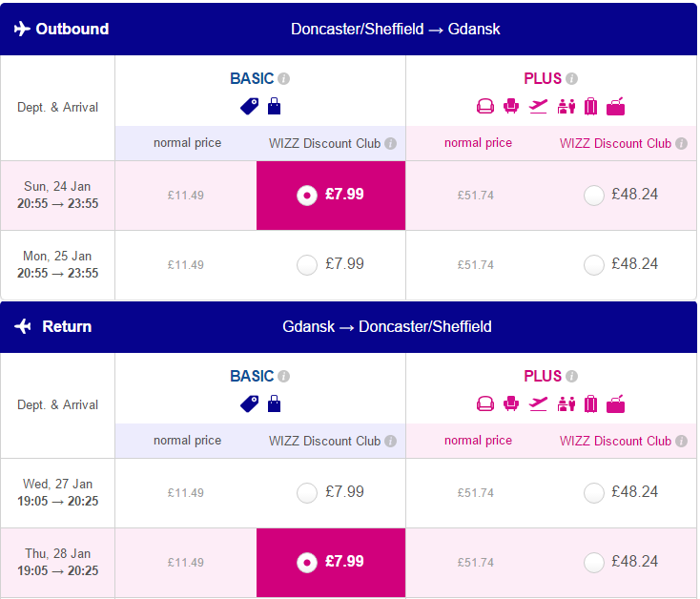Click return PLUS WIZZ Discount Club info icon
Screen dimensions: 700x599
681,442
